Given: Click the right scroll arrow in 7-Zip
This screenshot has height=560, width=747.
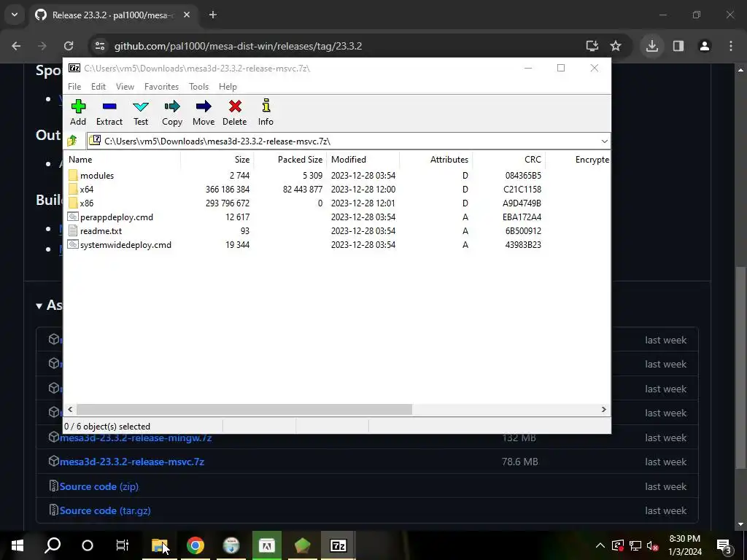Looking at the screenshot, I should tap(603, 410).
